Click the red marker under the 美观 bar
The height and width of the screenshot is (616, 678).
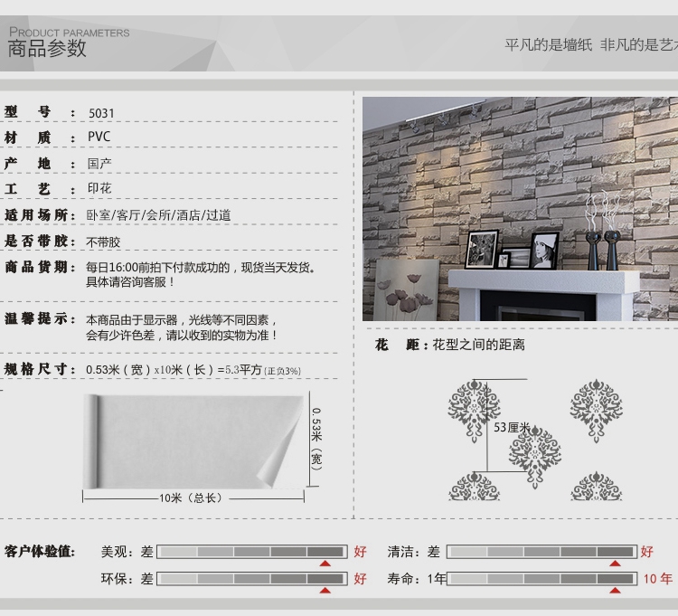coord(325,564)
